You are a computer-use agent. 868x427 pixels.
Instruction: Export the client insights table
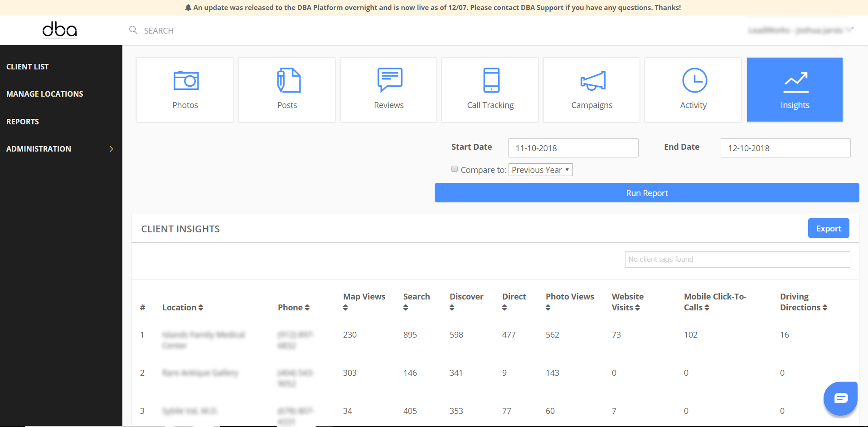tap(828, 228)
